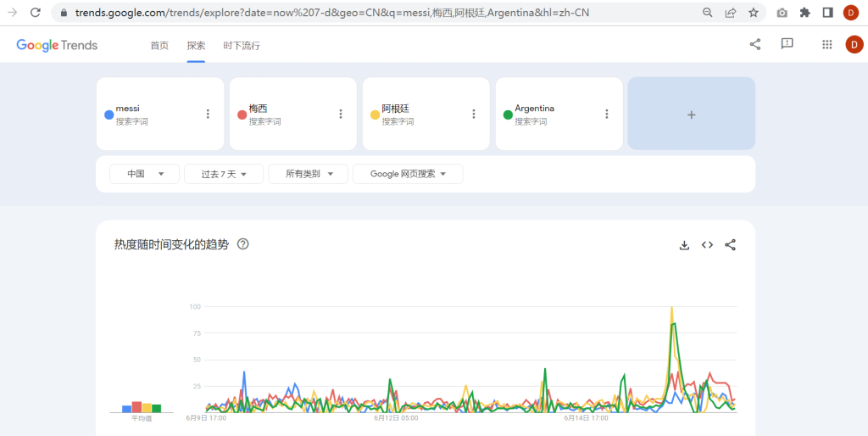Click the 6月14日 17:00 axis label
This screenshot has height=436, width=868.
(x=586, y=418)
